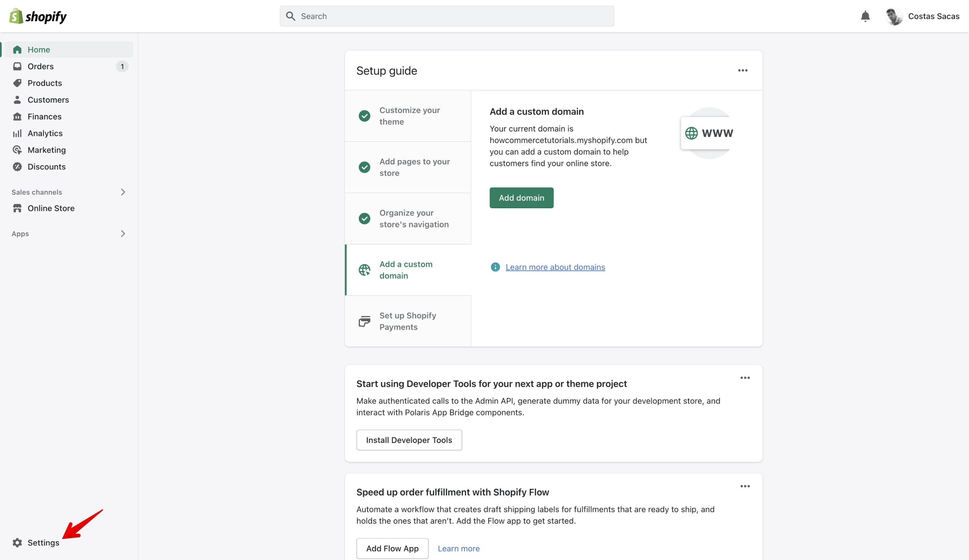The image size is (969, 560).
Task: Select the Discounts badge icon
Action: pos(17,166)
